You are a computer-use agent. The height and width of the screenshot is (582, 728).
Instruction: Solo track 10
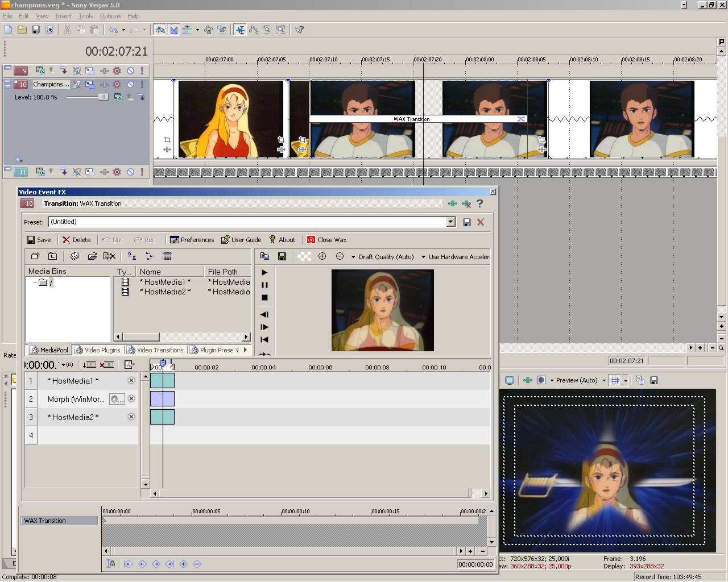pos(142,84)
